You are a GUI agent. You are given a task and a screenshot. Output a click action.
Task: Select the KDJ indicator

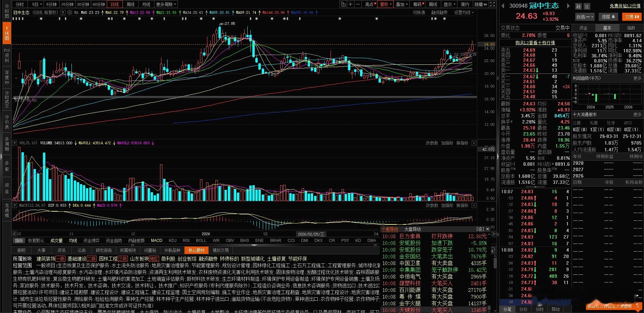click(172, 241)
